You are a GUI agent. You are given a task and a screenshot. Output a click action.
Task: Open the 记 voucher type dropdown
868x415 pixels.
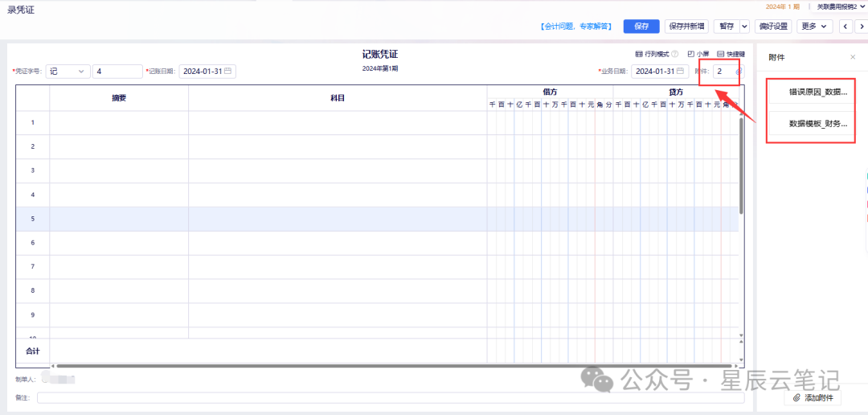click(x=68, y=71)
